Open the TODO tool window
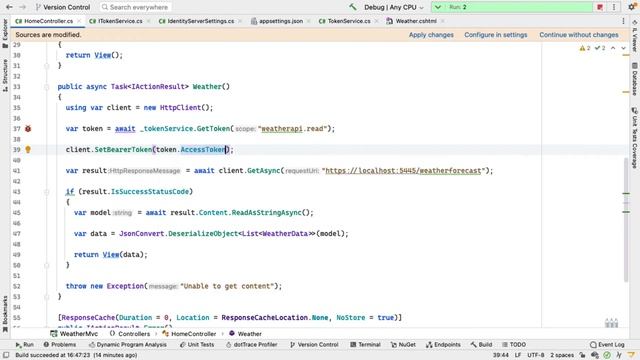This screenshot has height=360, width=640. [514, 344]
